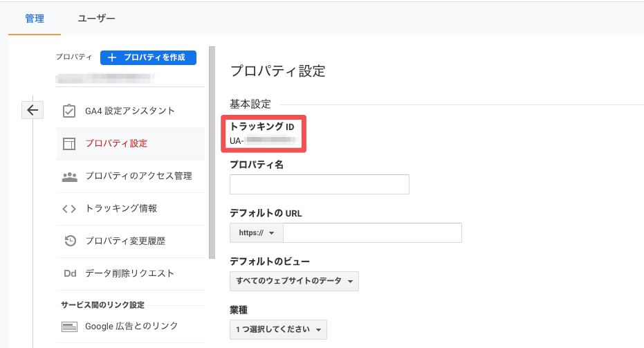Expand the すべてのウェブサイトのデータ view dropdown

pyautogui.click(x=294, y=282)
